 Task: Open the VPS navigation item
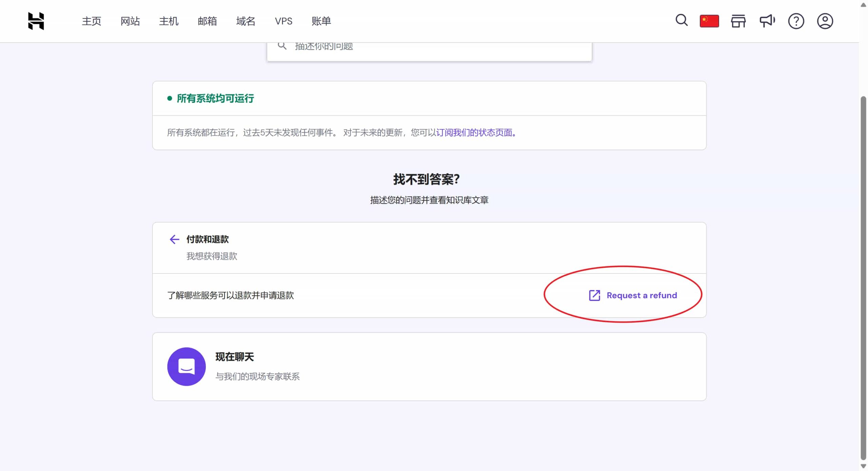point(283,21)
